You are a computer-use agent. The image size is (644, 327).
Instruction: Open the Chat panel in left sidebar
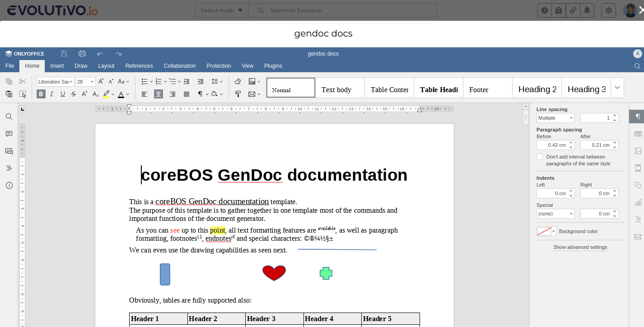point(9,151)
